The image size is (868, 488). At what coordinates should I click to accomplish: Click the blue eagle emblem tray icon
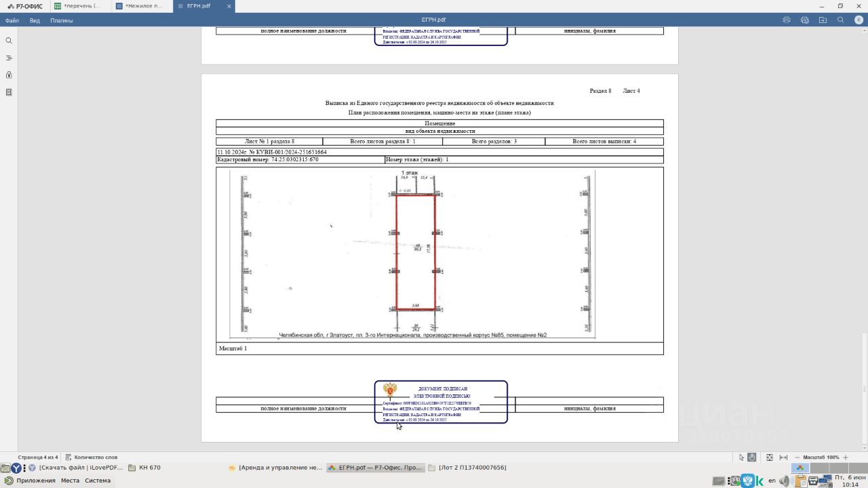pyautogui.click(x=747, y=481)
